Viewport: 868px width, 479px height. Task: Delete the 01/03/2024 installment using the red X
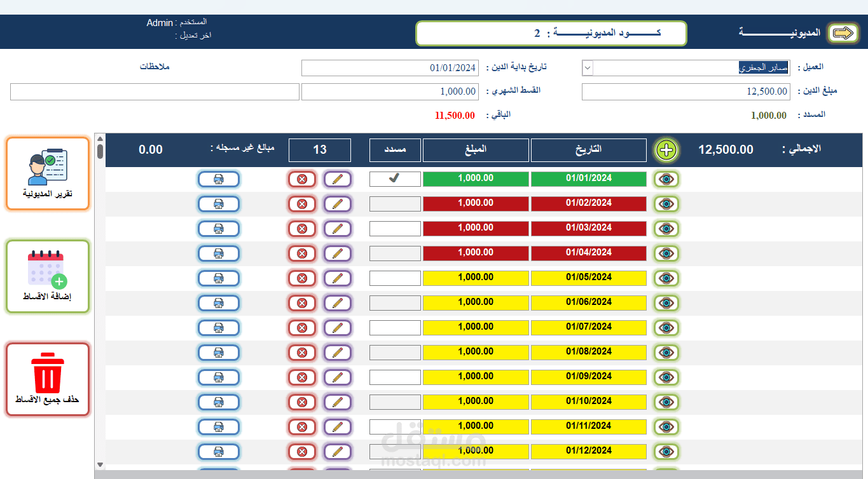pyautogui.click(x=302, y=228)
